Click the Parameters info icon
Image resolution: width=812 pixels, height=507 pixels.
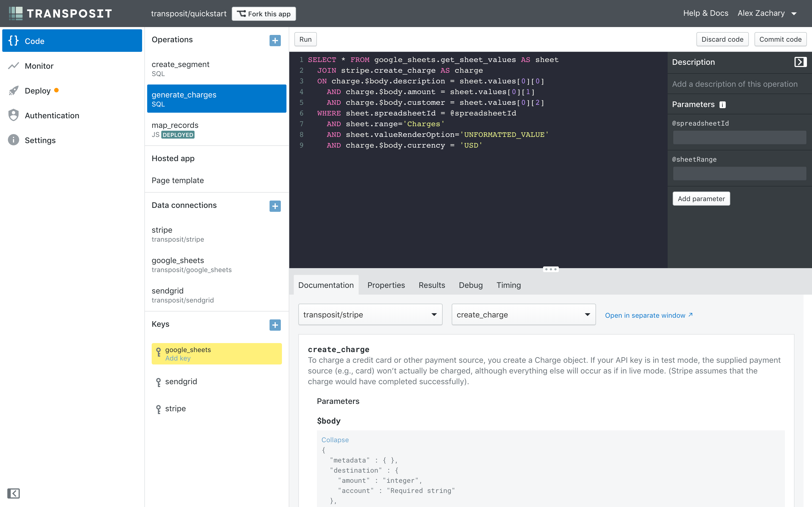722,105
